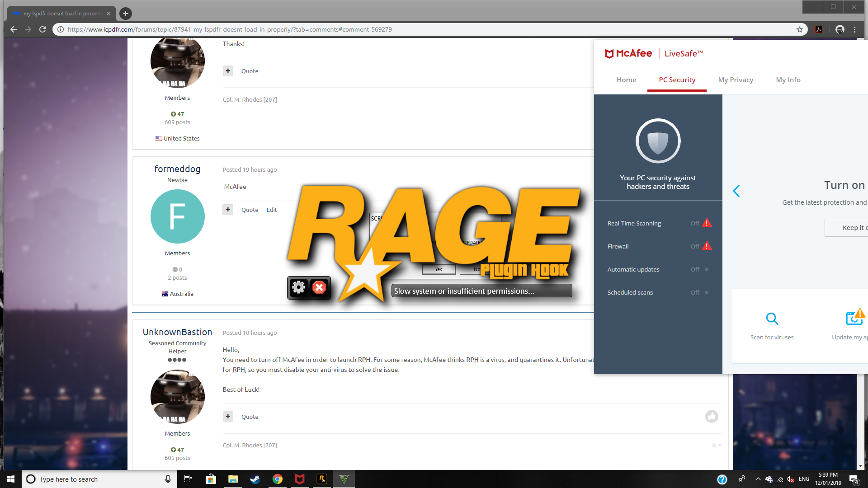Click the left chevron arrow in McAfee panel
868x488 pixels.
pyautogui.click(x=736, y=191)
